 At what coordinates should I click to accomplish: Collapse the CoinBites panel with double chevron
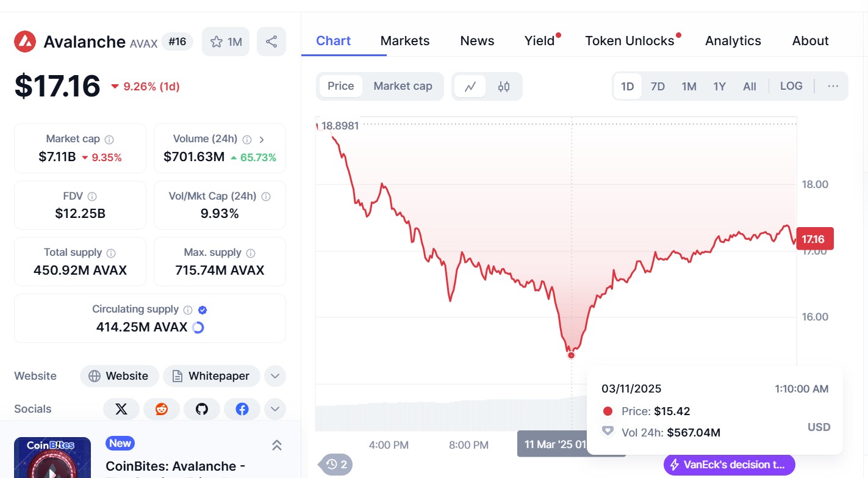pyautogui.click(x=276, y=445)
